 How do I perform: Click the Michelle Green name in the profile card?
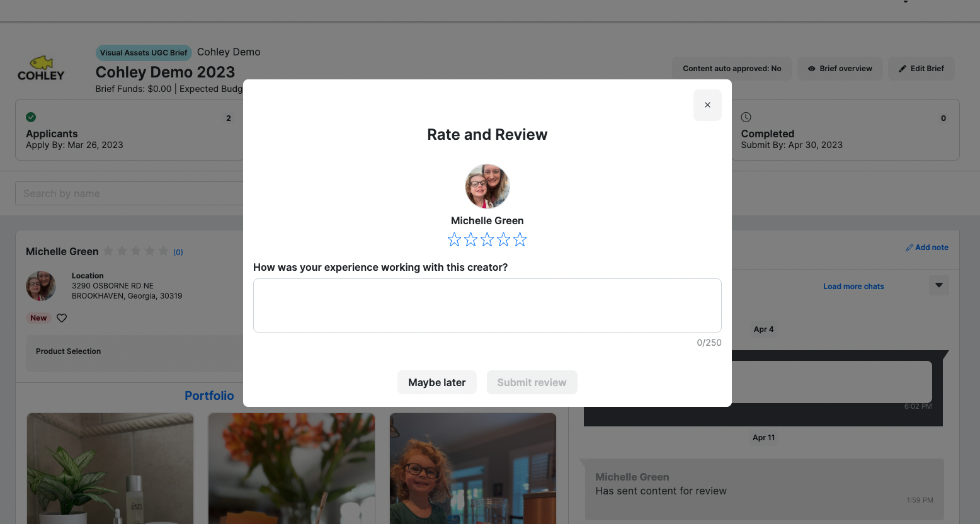(62, 252)
